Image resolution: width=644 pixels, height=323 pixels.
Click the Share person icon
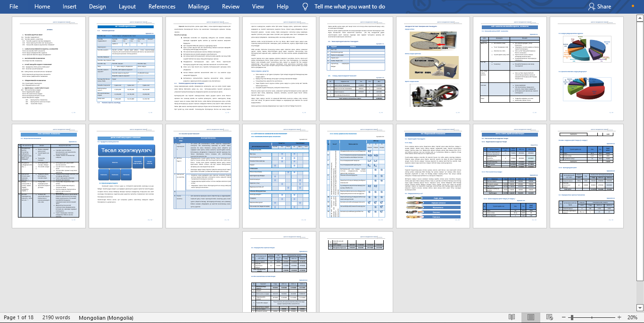[592, 7]
